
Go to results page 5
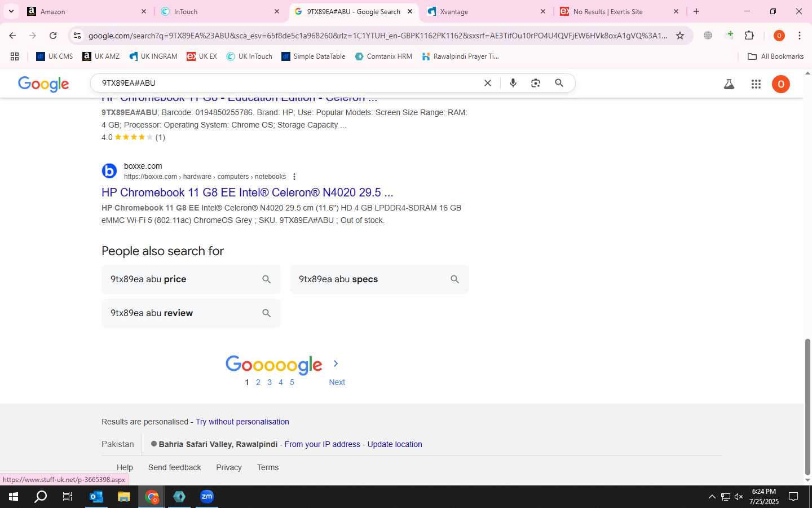coord(292,382)
